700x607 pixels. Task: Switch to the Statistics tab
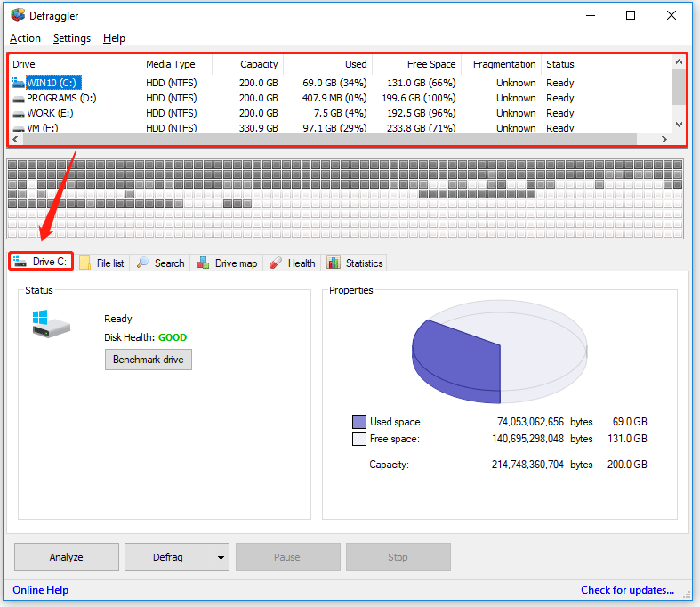[x=356, y=263]
